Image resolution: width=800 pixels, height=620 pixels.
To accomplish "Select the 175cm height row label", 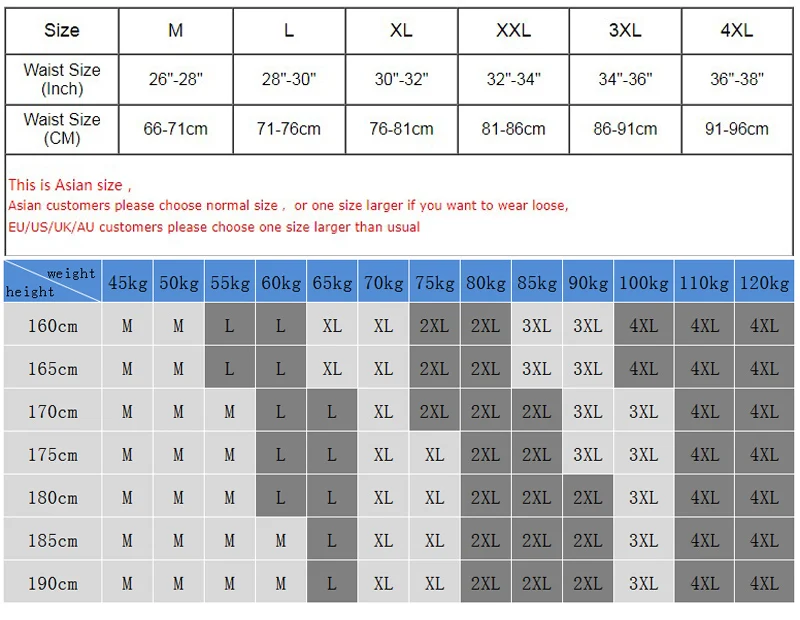I will [x=53, y=455].
